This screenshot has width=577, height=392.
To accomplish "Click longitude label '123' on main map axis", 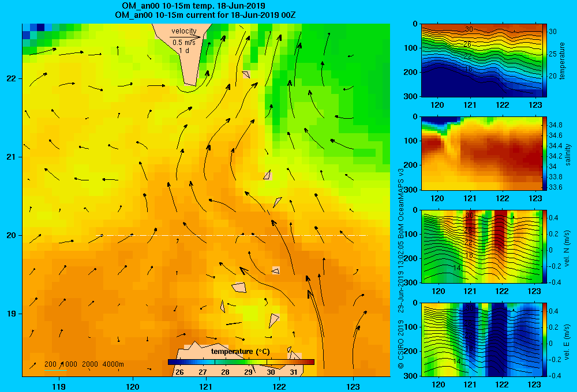I will tap(353, 386).
